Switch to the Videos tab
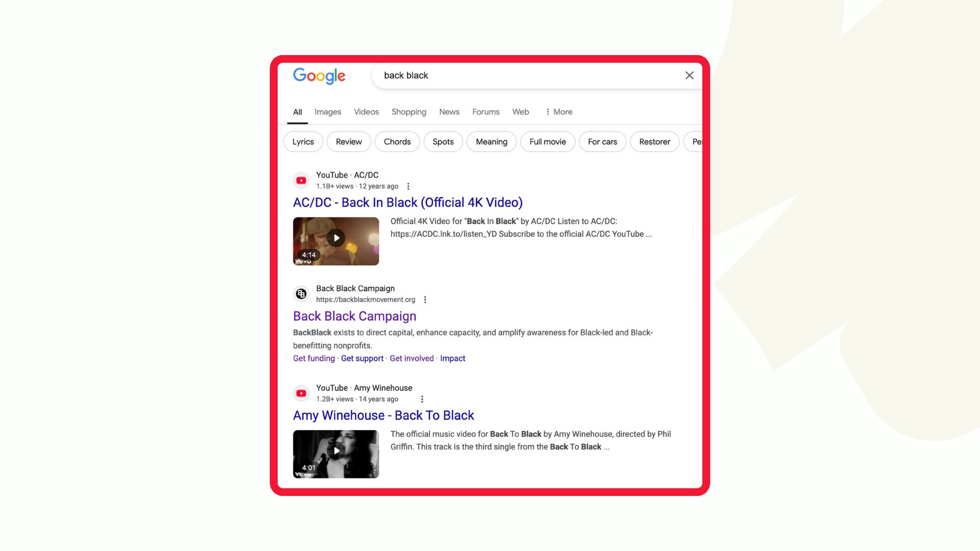The height and width of the screenshot is (551, 980). click(366, 112)
